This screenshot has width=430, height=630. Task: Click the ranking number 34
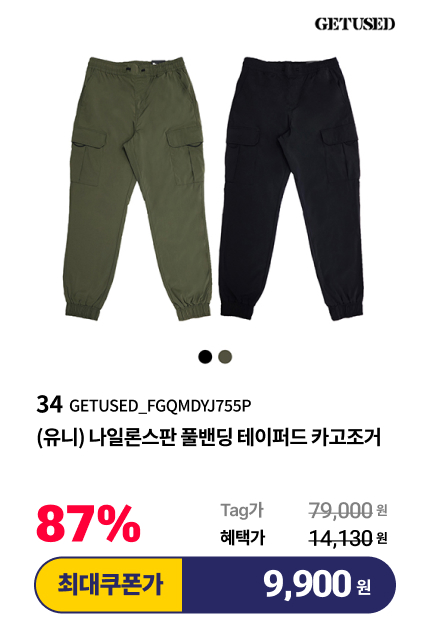[49, 405]
